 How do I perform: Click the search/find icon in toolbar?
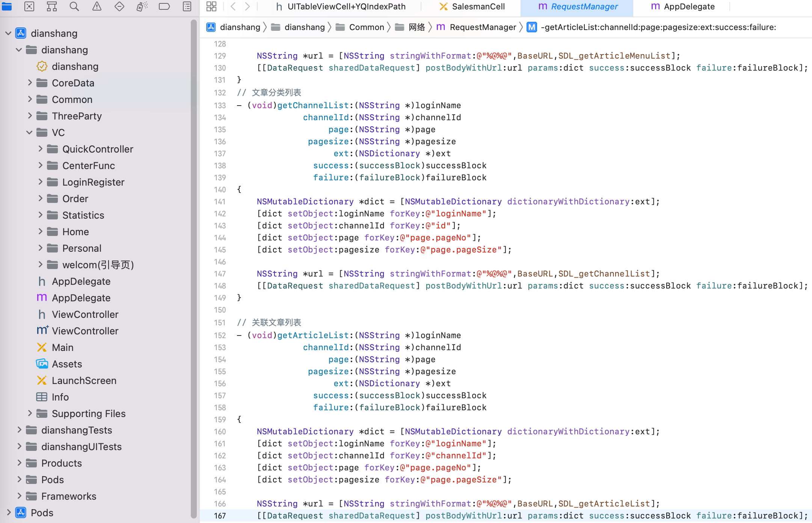[x=74, y=7]
